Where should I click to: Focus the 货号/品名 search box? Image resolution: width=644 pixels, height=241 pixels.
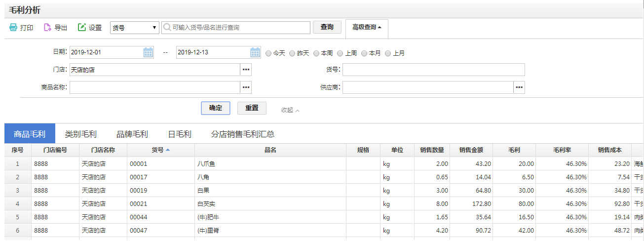pos(236,28)
